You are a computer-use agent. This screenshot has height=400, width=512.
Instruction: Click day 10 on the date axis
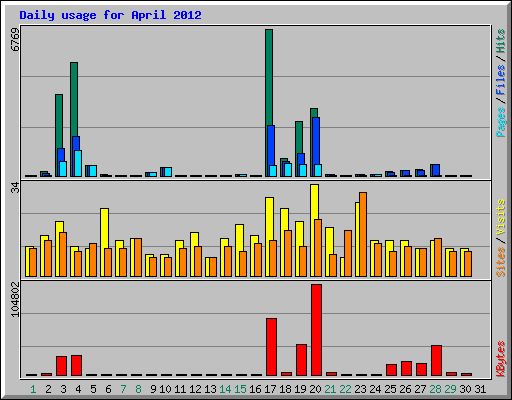point(165,389)
